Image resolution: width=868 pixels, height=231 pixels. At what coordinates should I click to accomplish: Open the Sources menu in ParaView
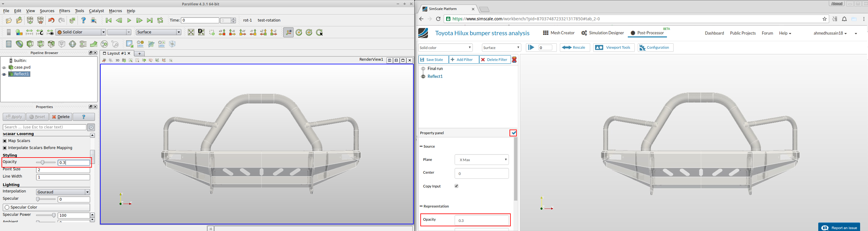coord(47,11)
